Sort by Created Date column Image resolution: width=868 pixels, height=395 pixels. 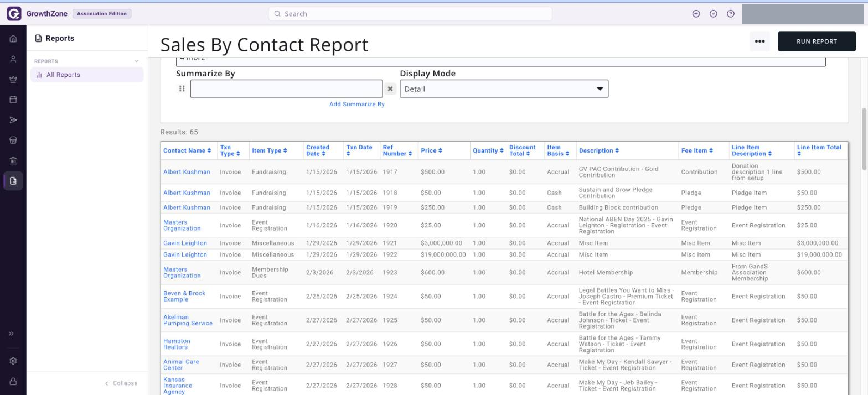coord(318,150)
